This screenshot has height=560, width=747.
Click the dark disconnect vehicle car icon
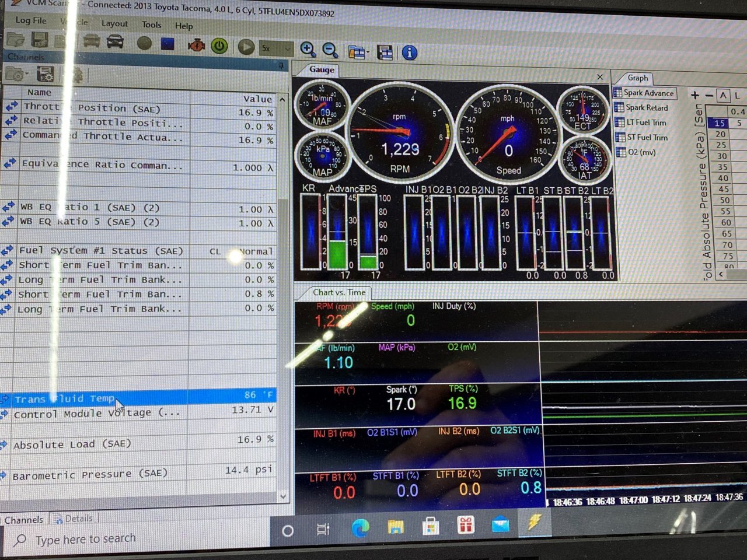[x=115, y=42]
